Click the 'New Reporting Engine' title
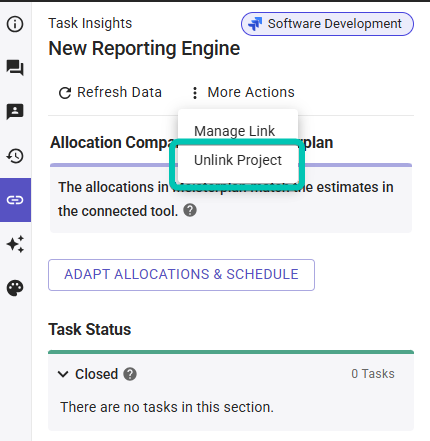The width and height of the screenshot is (430, 441). [x=144, y=49]
